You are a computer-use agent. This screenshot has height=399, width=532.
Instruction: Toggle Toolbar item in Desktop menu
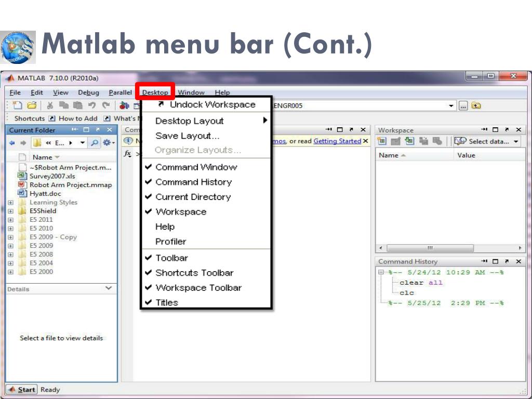pos(206,258)
